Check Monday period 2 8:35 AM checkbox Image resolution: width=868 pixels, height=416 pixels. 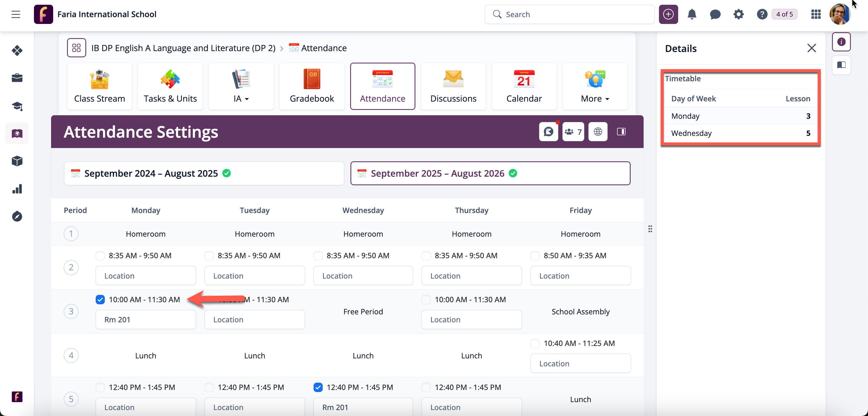(100, 256)
